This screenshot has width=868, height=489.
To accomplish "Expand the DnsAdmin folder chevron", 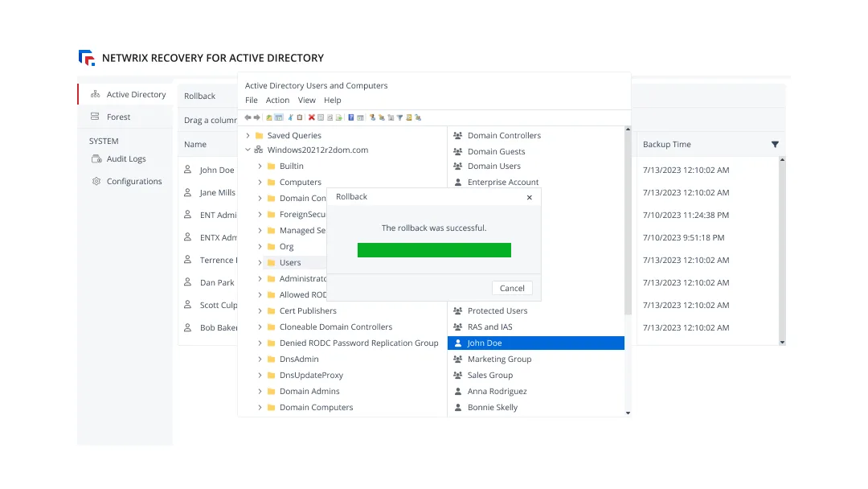I will coord(260,359).
